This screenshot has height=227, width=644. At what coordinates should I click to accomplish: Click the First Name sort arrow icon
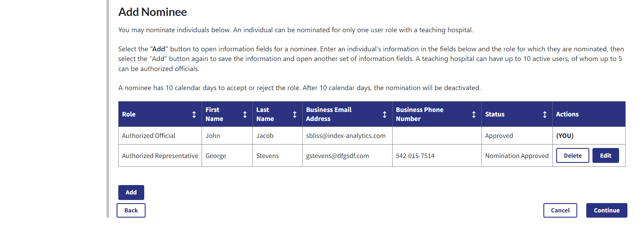(x=245, y=114)
